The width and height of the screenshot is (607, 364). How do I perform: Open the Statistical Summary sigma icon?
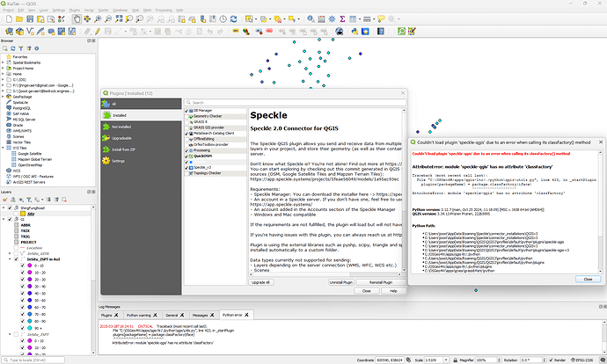[x=342, y=19]
